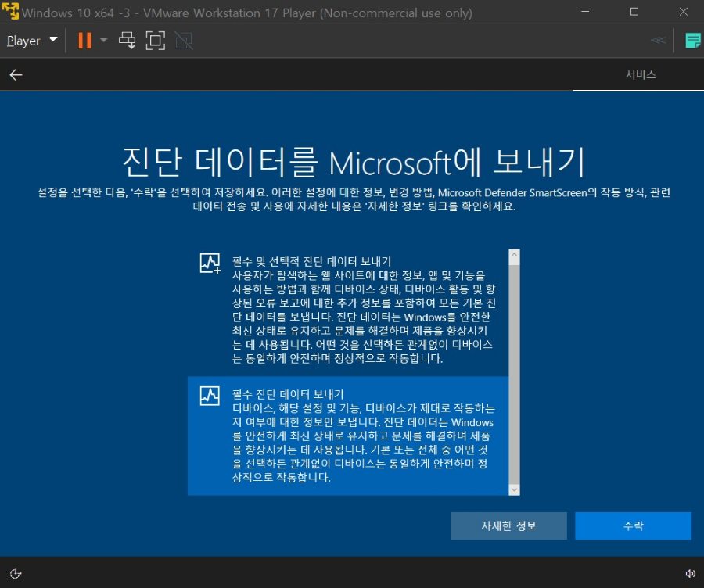This screenshot has height=588, width=704.
Task: Accept with the 수락 button
Action: 633,525
